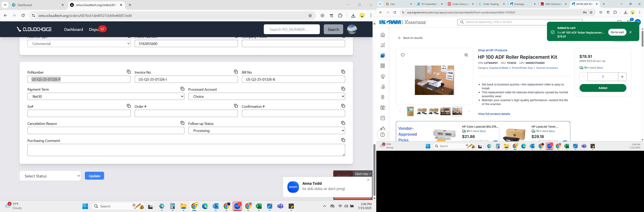644x212 pixels.
Task: Open lightbulb insights icon in Xvantage sidebar
Action: (x=383, y=76)
